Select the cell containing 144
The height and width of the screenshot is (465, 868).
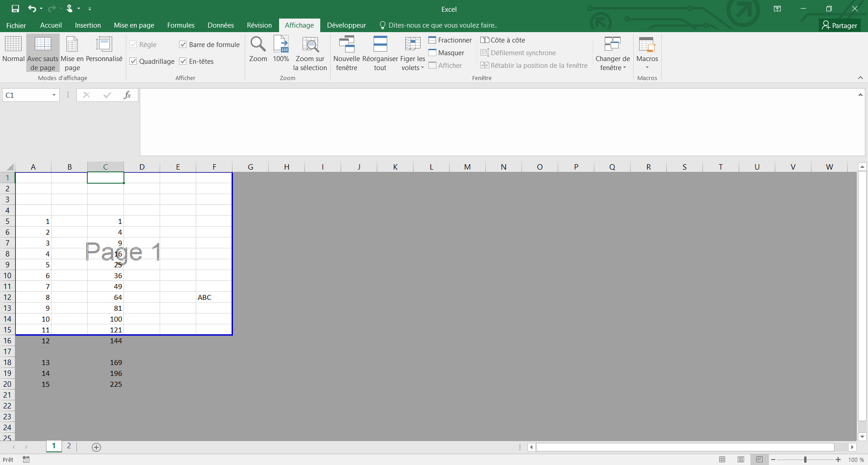click(105, 341)
